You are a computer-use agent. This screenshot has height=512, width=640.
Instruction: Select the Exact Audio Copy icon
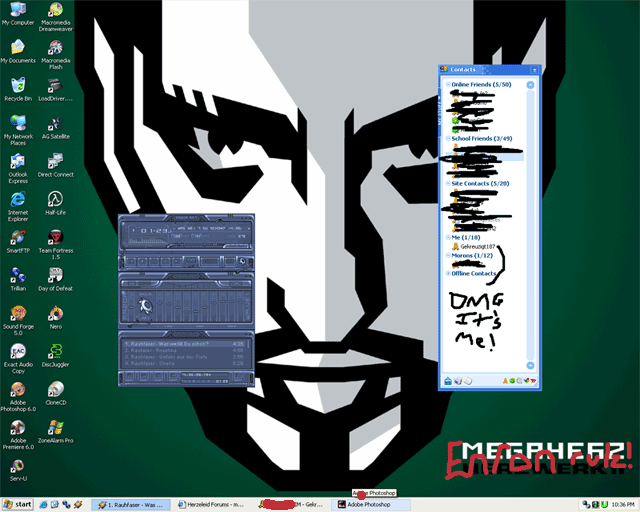18,358
